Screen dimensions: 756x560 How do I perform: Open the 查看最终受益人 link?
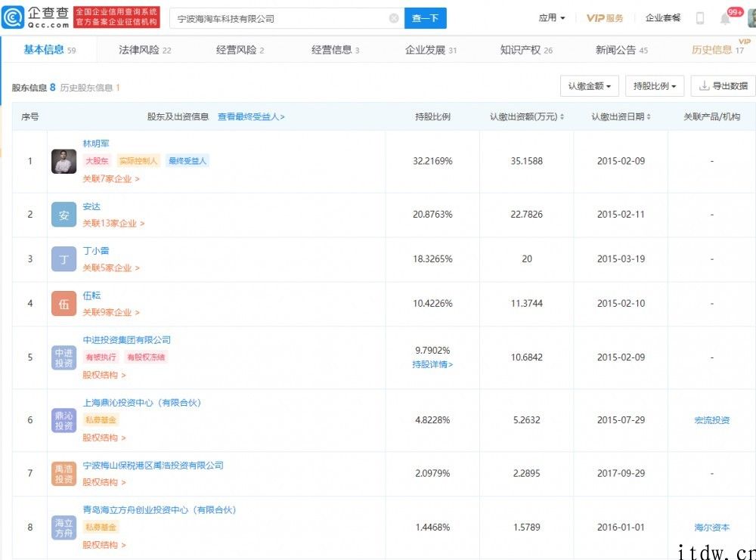(251, 116)
